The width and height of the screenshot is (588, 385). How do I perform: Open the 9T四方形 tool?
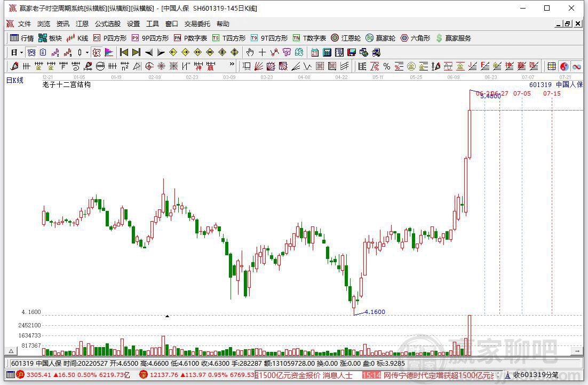[x=269, y=38]
